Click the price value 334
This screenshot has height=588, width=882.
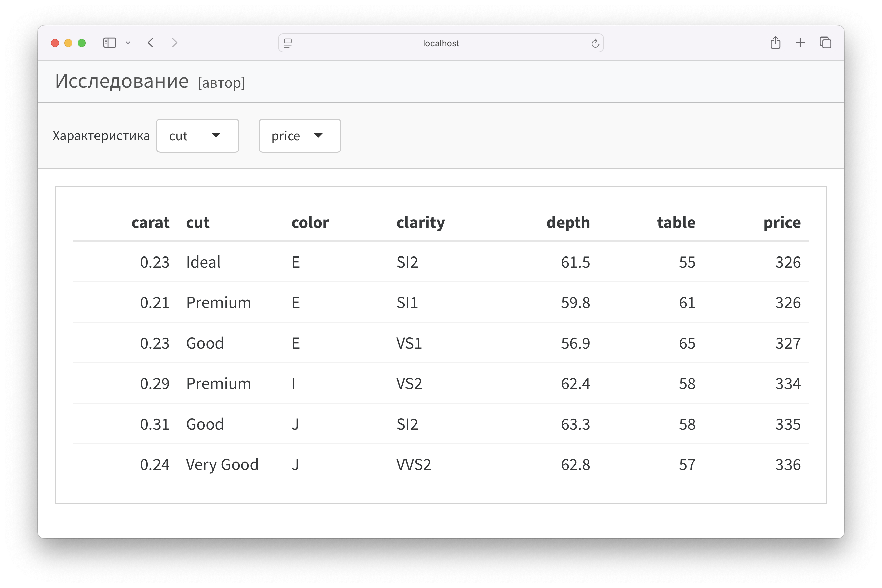(x=788, y=384)
